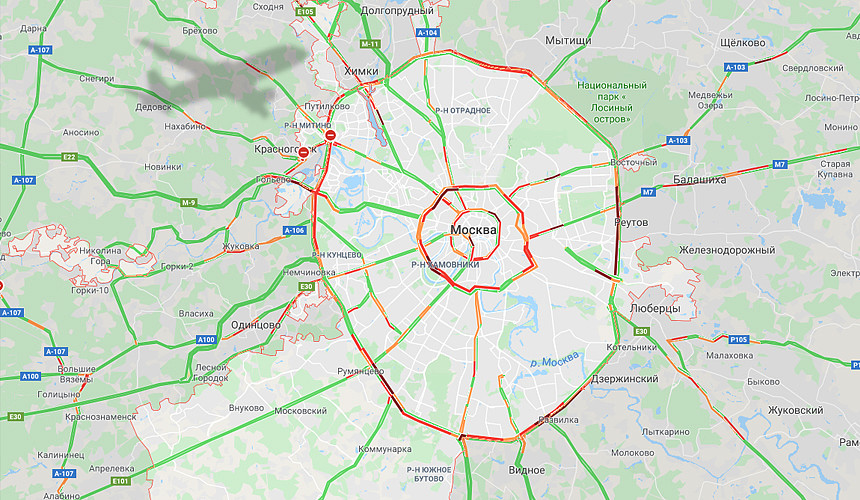Click the Люберцы city label
This screenshot has height=500, width=860.
tap(655, 308)
